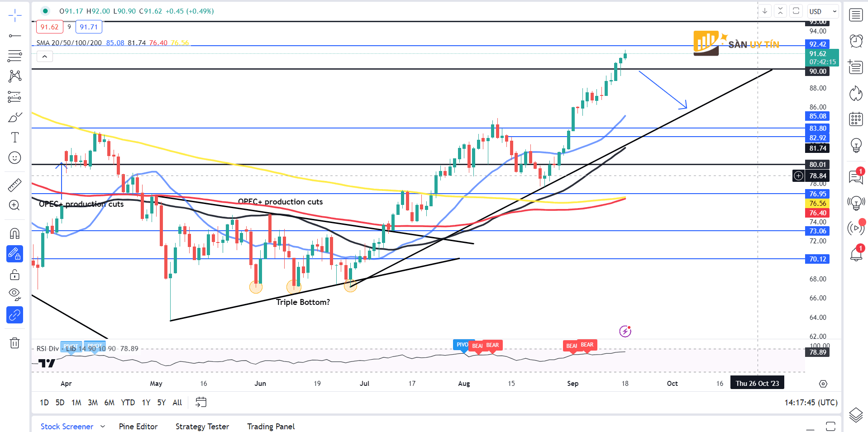The height and width of the screenshot is (432, 868).
Task: Open the emoji icons tool
Action: point(15,158)
